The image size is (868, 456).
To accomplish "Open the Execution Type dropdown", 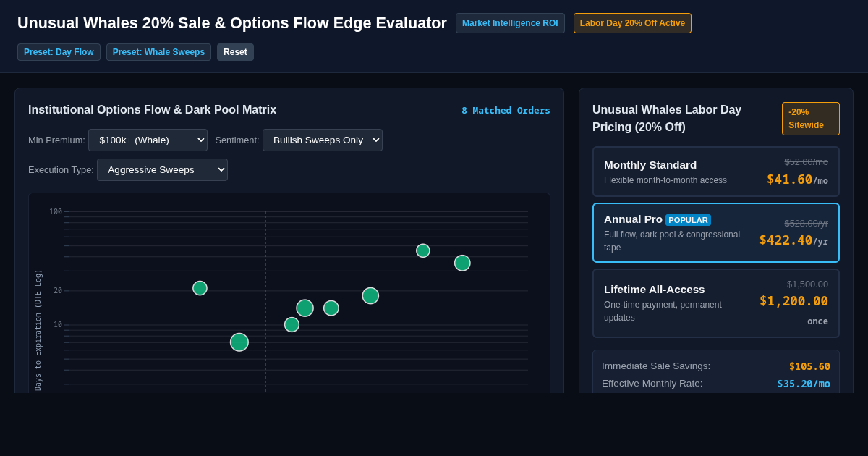I will (162, 169).
